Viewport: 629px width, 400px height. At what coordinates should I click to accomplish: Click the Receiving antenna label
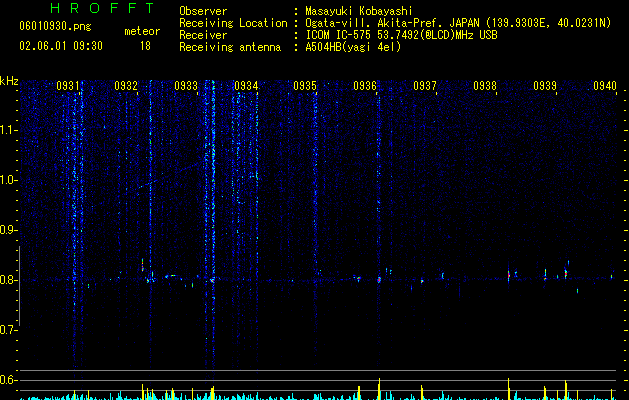[x=230, y=47]
